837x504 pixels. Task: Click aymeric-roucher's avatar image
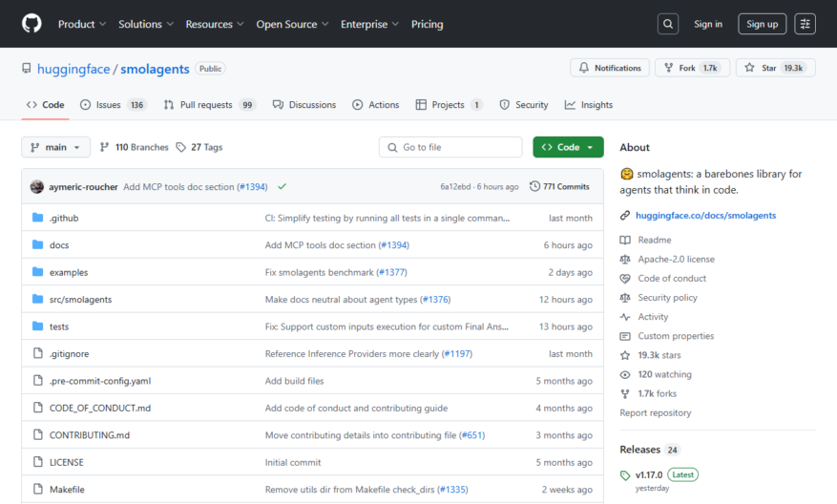[37, 186]
